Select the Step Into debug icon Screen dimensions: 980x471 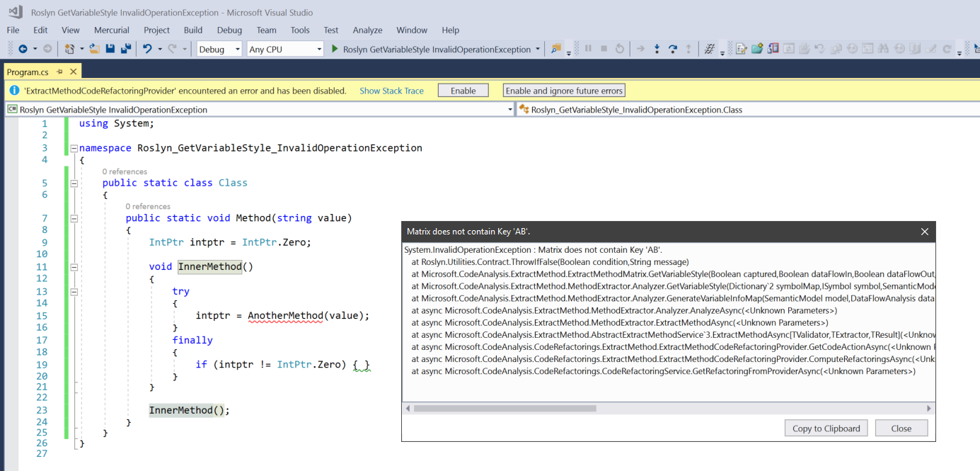pos(657,49)
